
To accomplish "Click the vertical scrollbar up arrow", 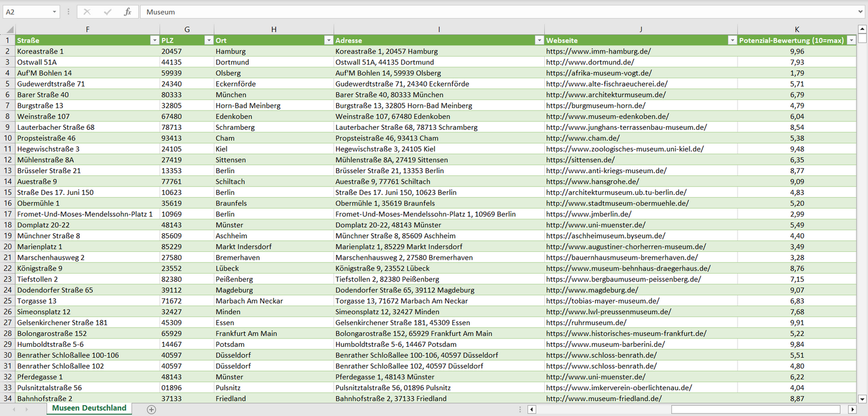I will (863, 29).
